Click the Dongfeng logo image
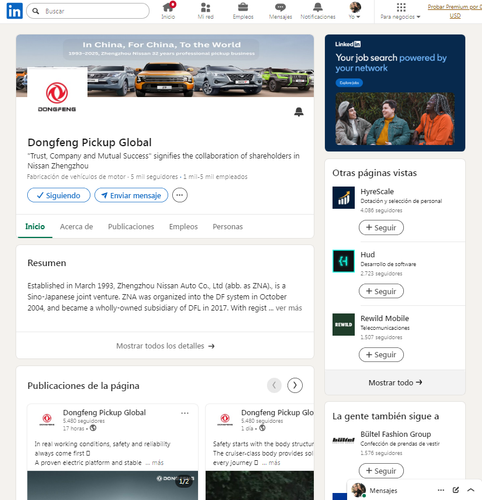This screenshot has height=500, width=482. coord(57,97)
